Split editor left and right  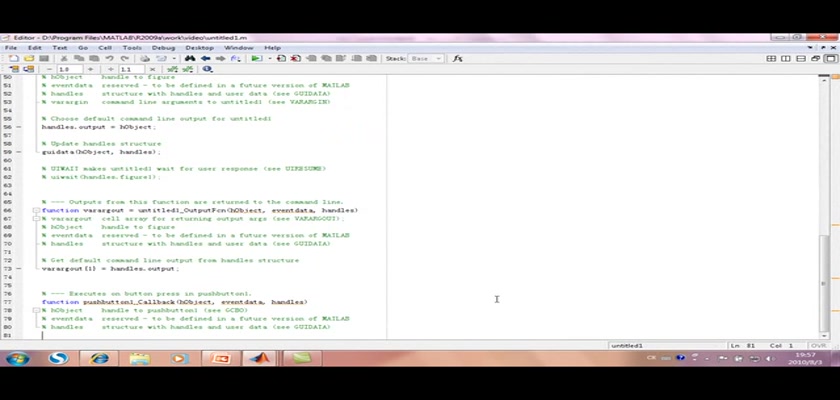[786, 58]
